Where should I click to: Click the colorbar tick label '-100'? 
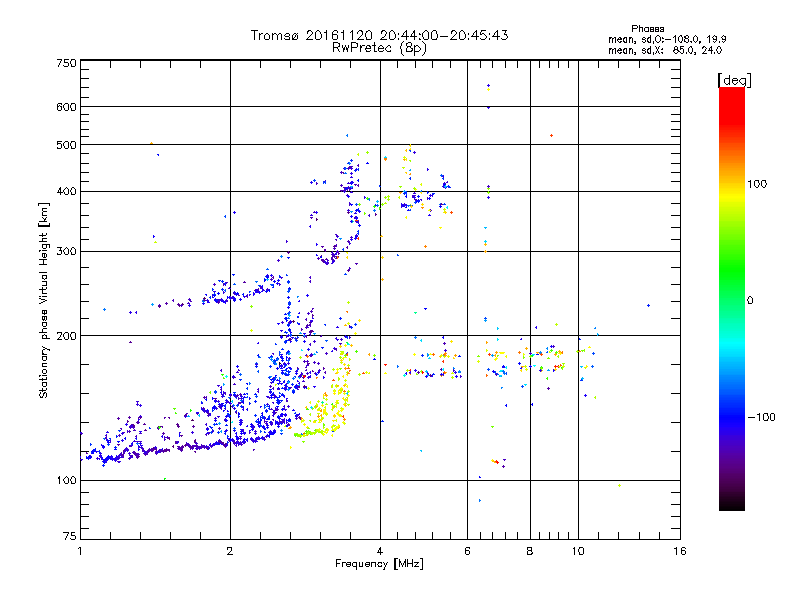pos(761,417)
